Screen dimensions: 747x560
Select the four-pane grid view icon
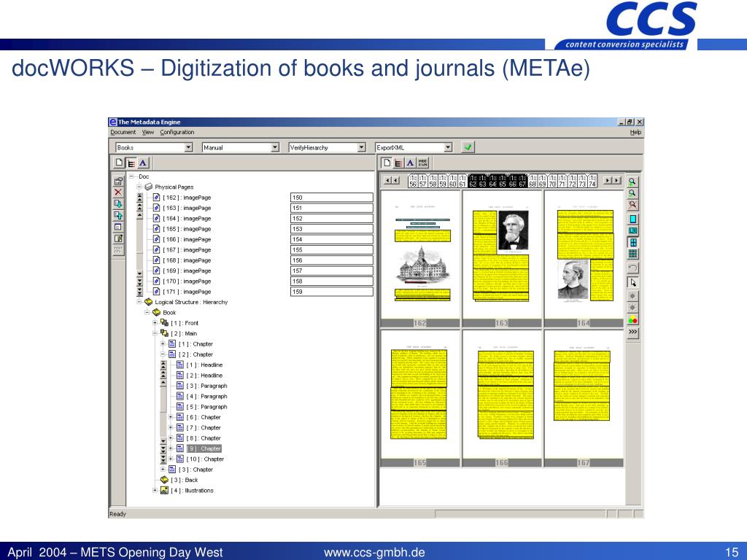click(x=632, y=242)
